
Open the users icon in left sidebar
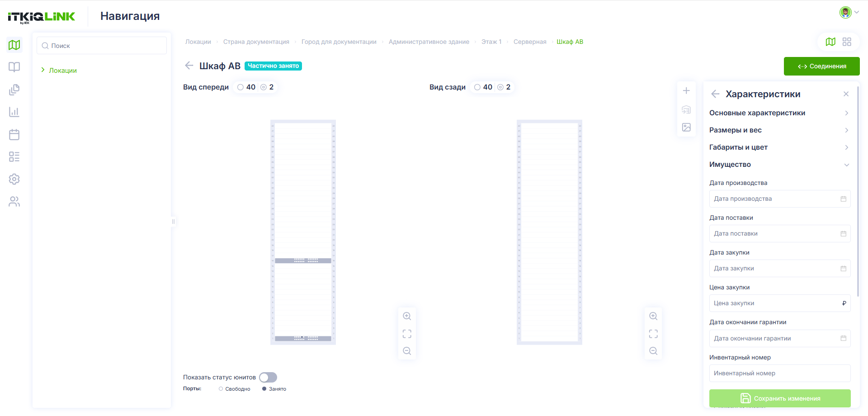pyautogui.click(x=14, y=201)
